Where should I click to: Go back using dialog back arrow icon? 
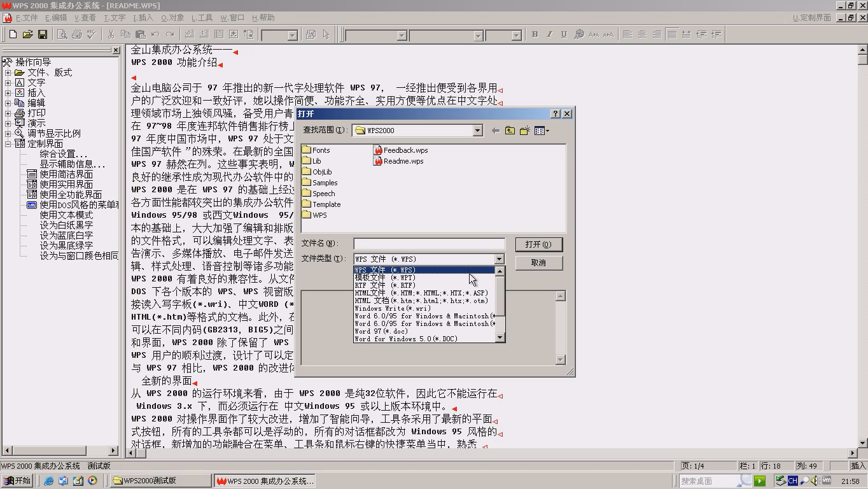496,131
